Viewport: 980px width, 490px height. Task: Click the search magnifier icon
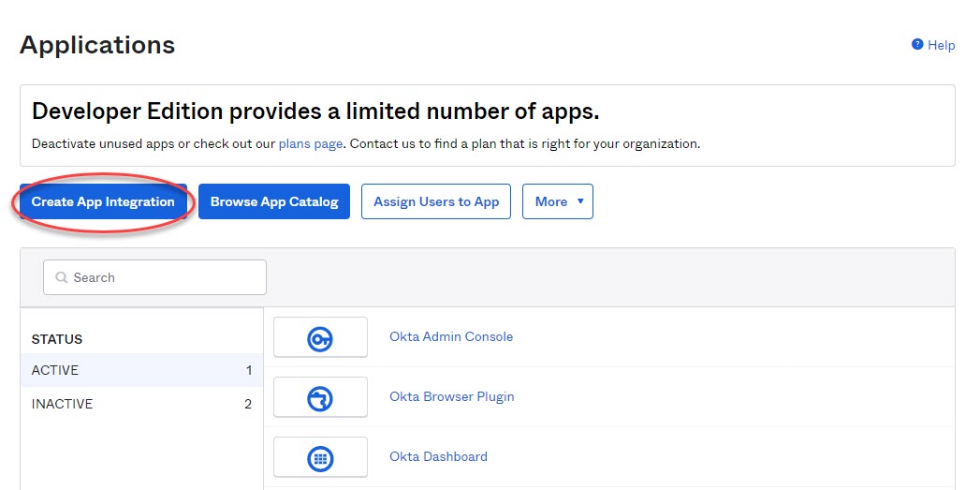61,277
